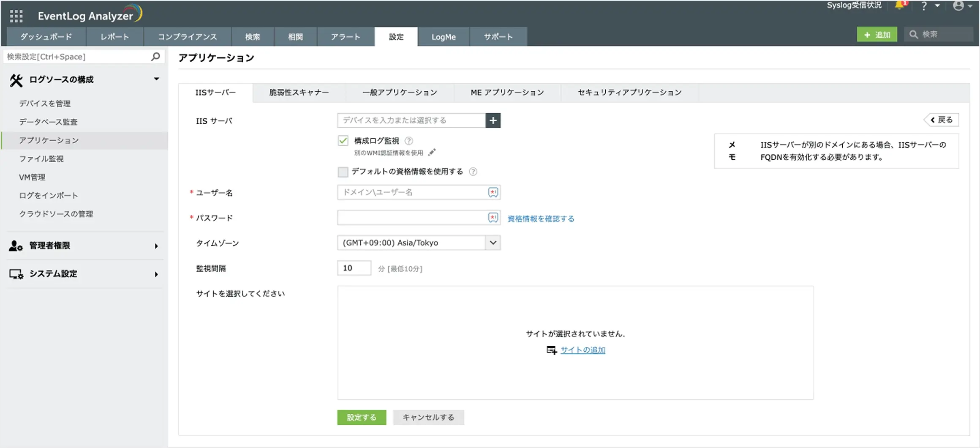
Task: Click the 資格情報を確認する link
Action: tap(541, 219)
